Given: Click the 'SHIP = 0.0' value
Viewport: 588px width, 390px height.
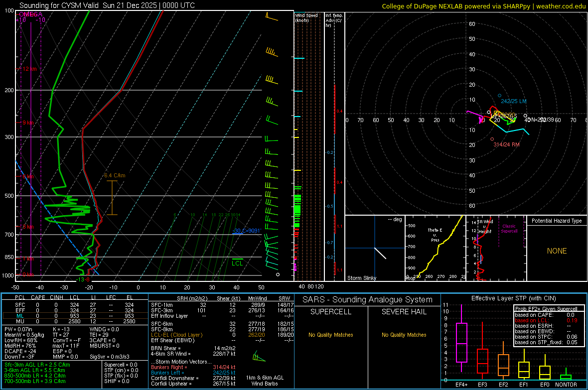Looking at the screenshot, I should point(117,381).
